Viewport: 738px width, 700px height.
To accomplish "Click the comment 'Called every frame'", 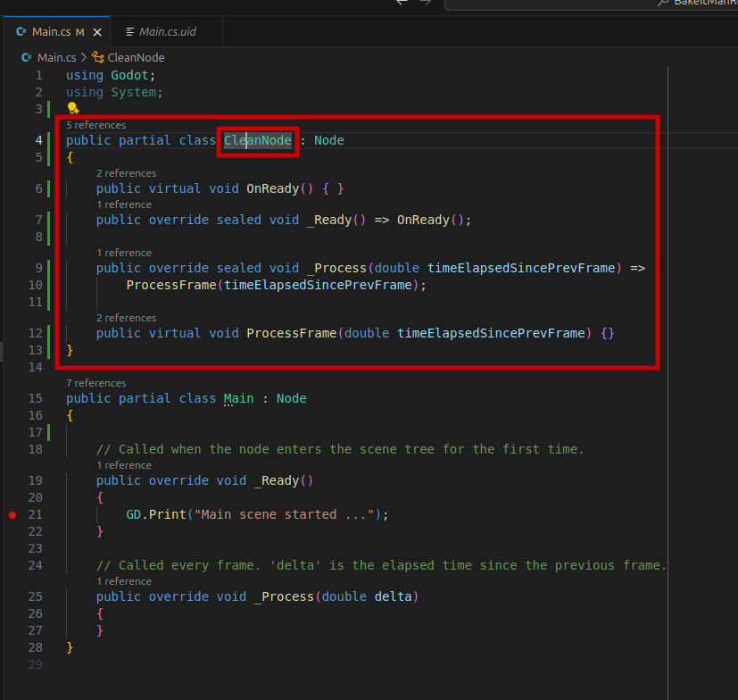I will click(x=382, y=566).
